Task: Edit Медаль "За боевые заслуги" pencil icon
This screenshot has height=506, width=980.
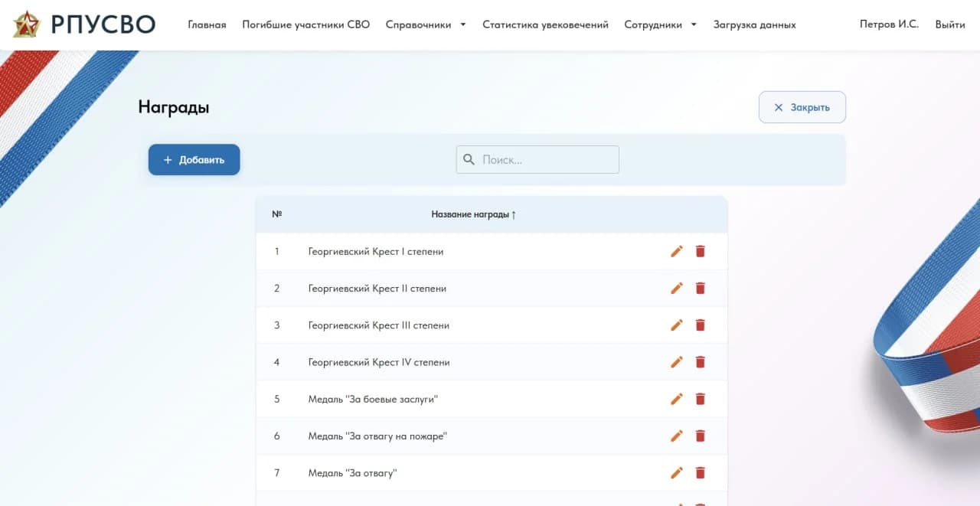Action: point(677,399)
